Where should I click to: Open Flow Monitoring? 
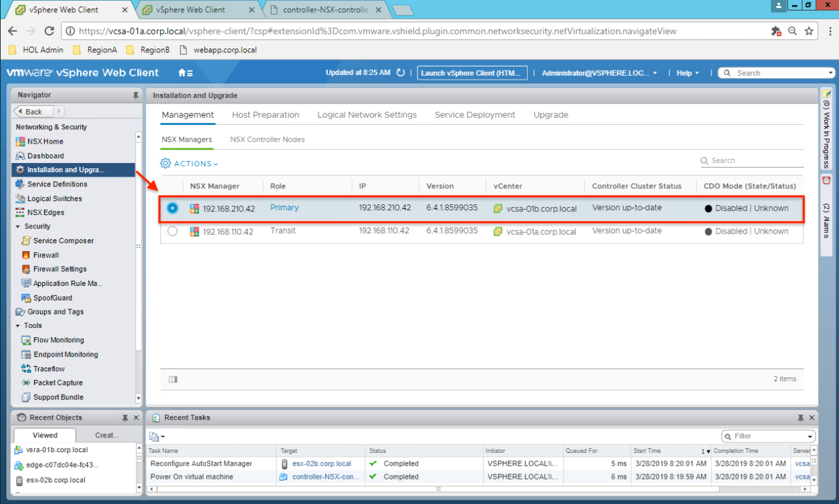pos(58,340)
